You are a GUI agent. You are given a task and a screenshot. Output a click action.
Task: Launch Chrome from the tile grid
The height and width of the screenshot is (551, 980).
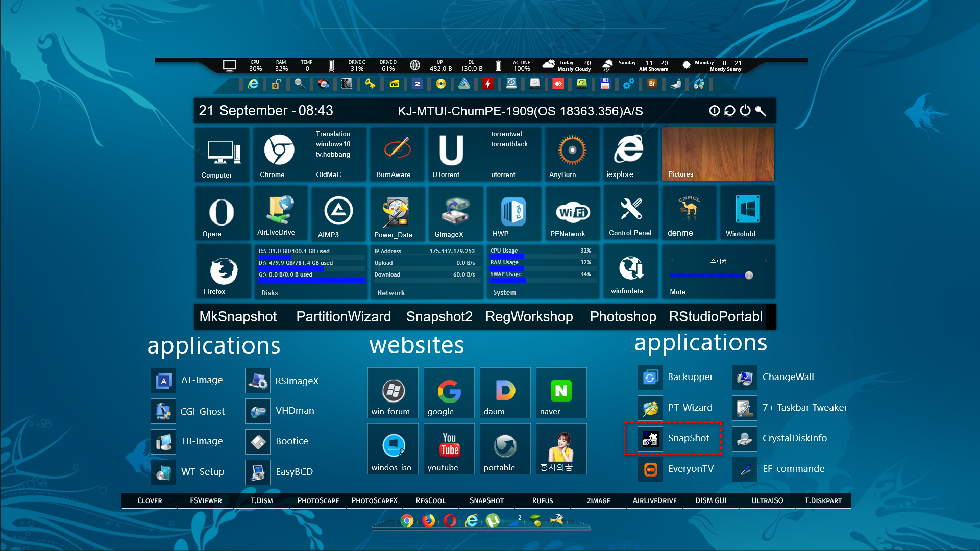point(279,155)
